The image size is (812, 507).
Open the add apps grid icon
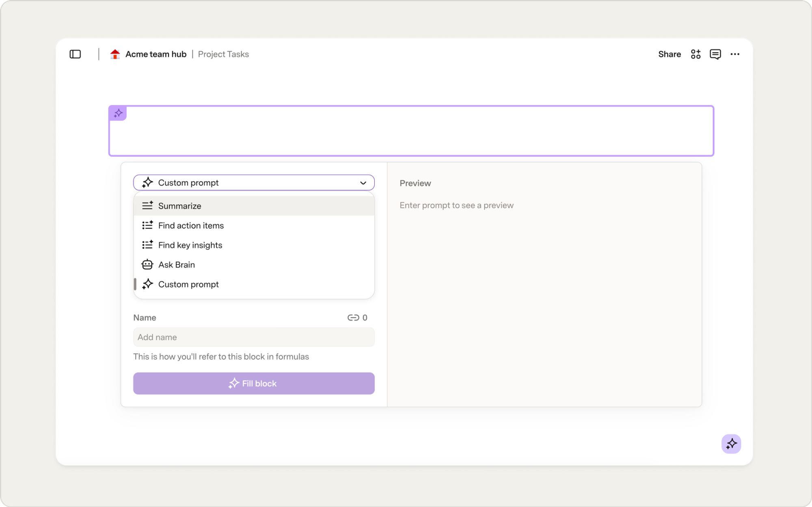click(x=695, y=54)
